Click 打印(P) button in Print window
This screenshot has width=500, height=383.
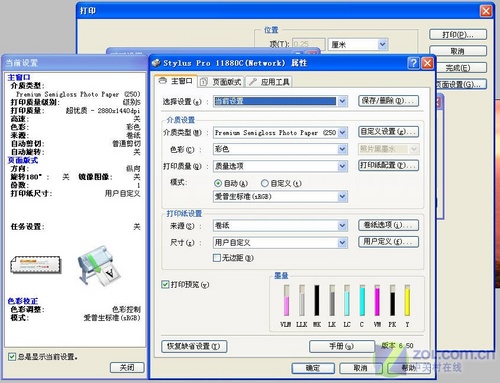(458, 35)
